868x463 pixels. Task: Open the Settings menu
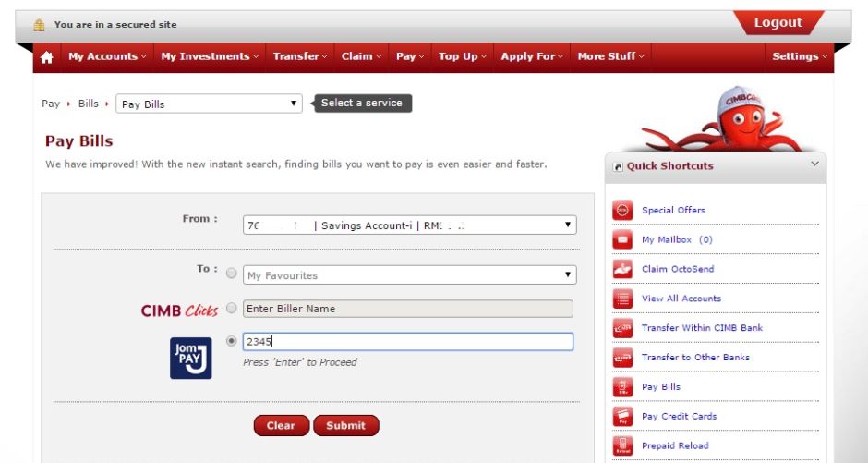(800, 56)
